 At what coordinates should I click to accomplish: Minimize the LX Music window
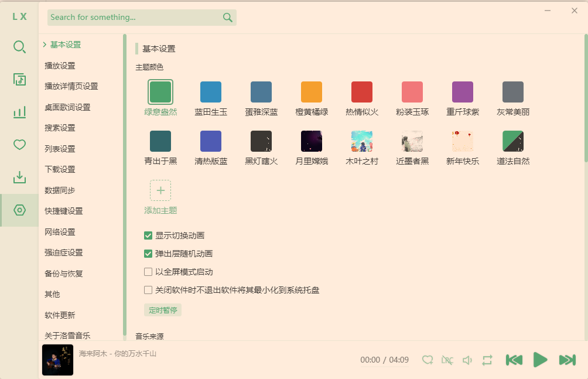tap(548, 11)
